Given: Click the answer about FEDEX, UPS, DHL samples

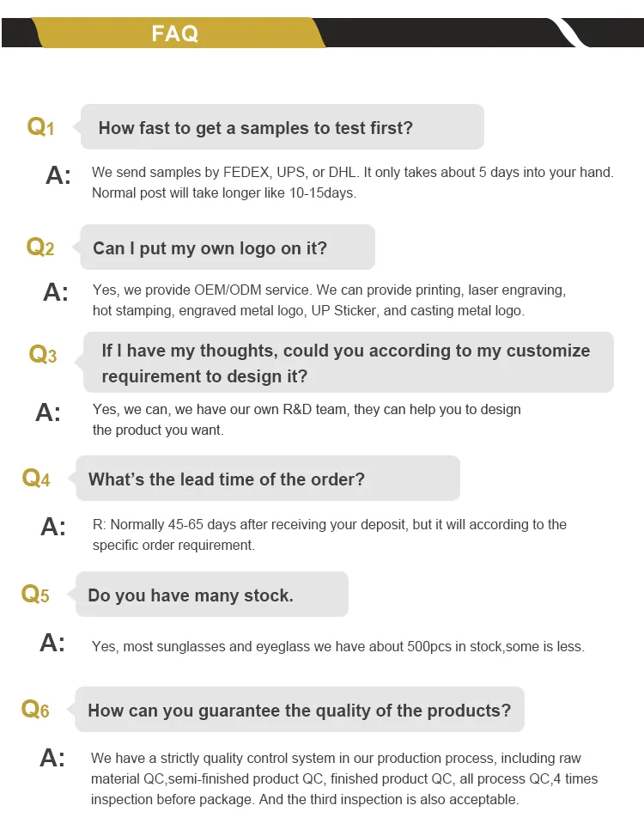Looking at the screenshot, I should click(x=352, y=182).
